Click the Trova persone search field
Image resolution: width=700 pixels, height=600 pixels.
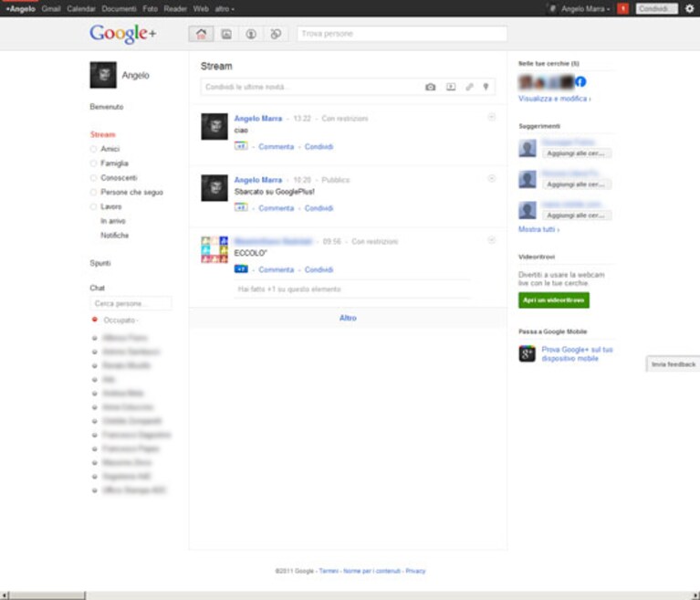(x=402, y=34)
